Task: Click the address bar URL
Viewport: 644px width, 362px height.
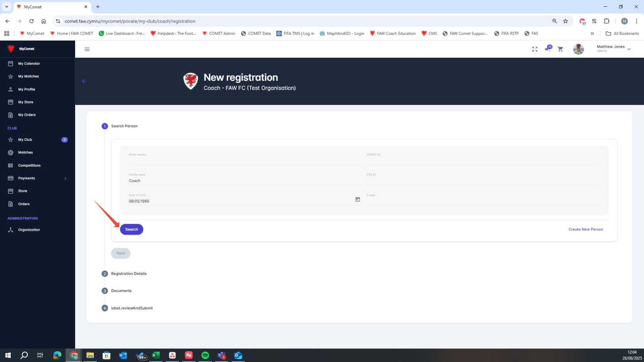Action: pyautogui.click(x=130, y=21)
